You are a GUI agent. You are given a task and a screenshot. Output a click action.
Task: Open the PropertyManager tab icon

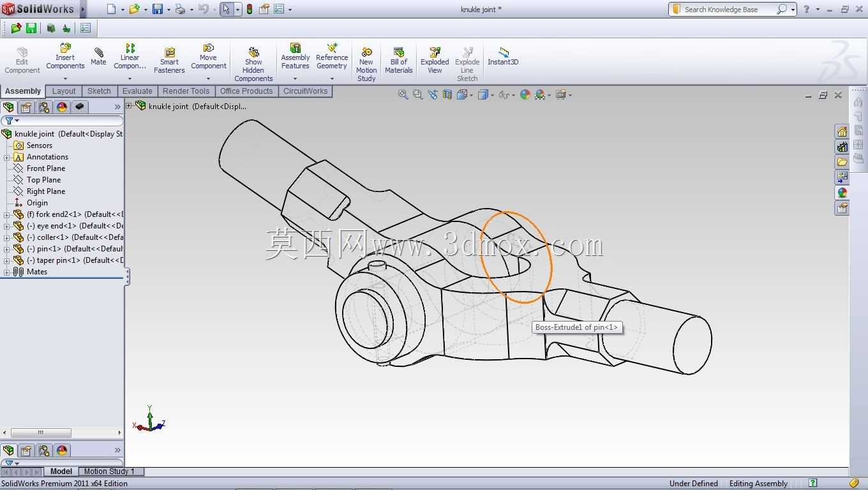[x=26, y=107]
